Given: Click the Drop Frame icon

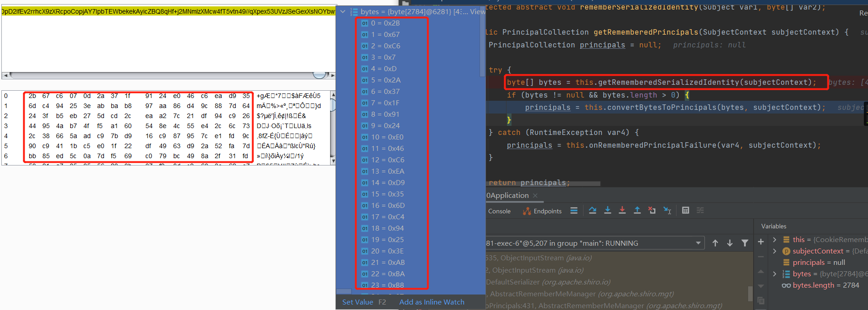Looking at the screenshot, I should tap(652, 211).
